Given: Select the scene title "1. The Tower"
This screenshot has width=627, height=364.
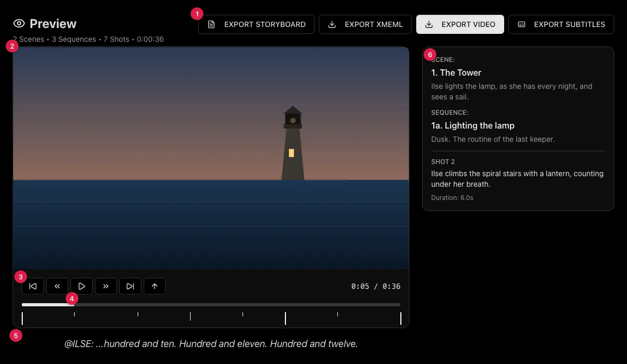Looking at the screenshot, I should (456, 72).
